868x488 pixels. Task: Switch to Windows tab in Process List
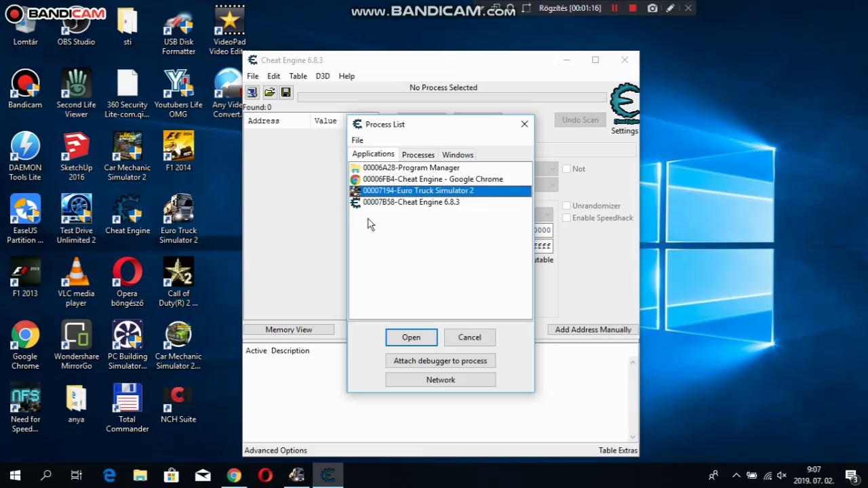point(458,155)
